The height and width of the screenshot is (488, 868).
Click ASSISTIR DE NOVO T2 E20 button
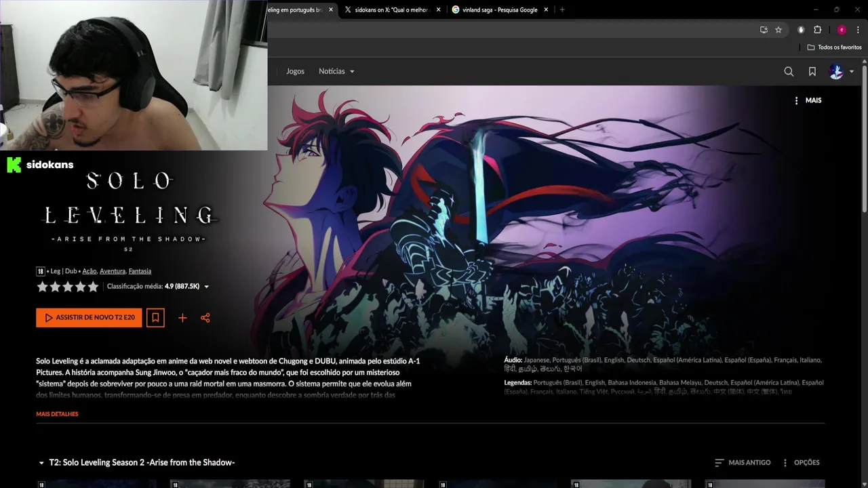89,317
